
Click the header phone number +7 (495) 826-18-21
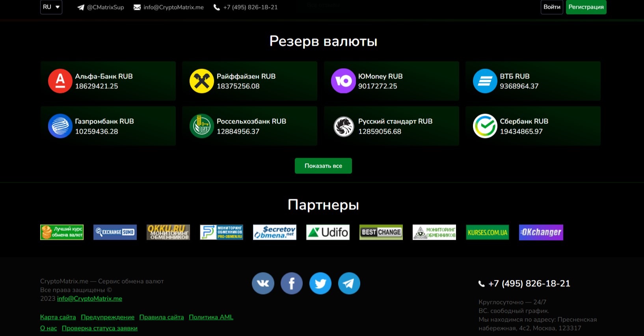[250, 7]
